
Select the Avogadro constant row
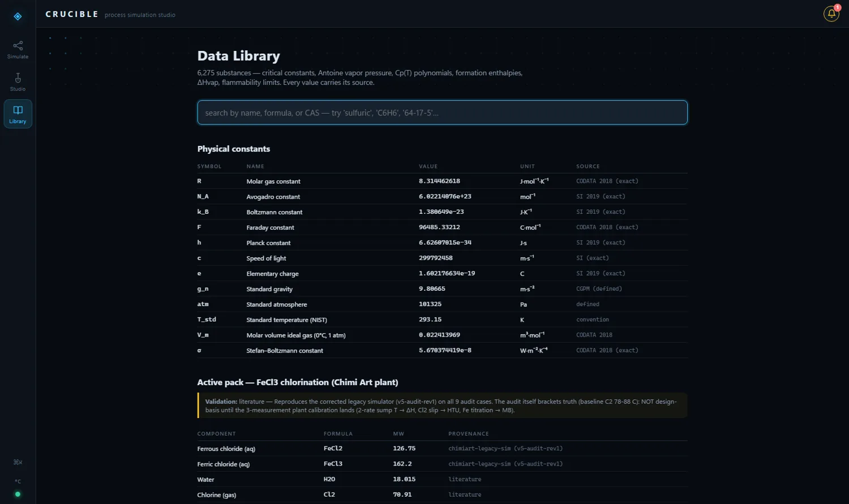[x=442, y=196]
